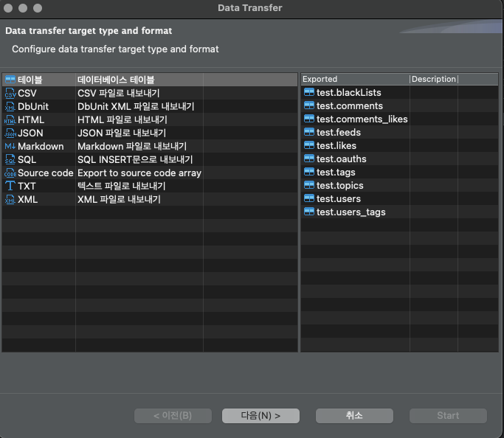504x438 pixels.
Task: Select the DbUnit XML format icon
Action: coord(10,107)
